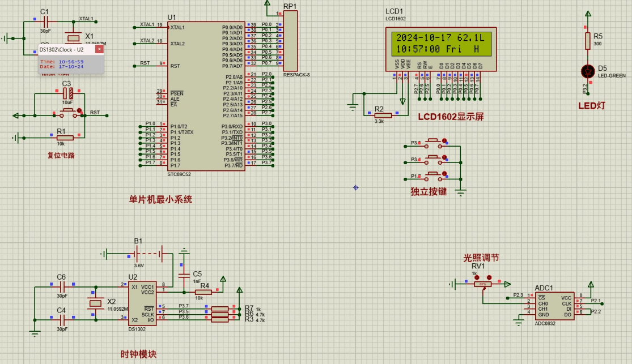The height and width of the screenshot is (364, 632).
Task: Close the DS1302 Clock popup window
Action: (99, 49)
